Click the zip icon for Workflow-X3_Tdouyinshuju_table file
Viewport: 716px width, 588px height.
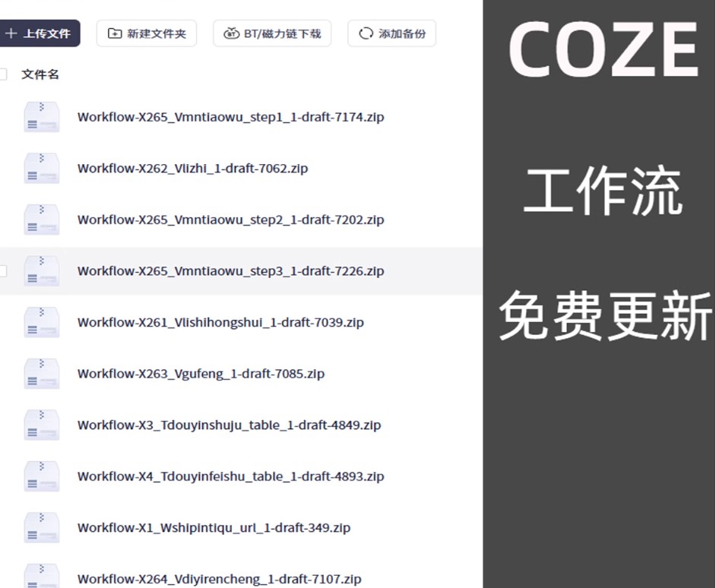41,425
